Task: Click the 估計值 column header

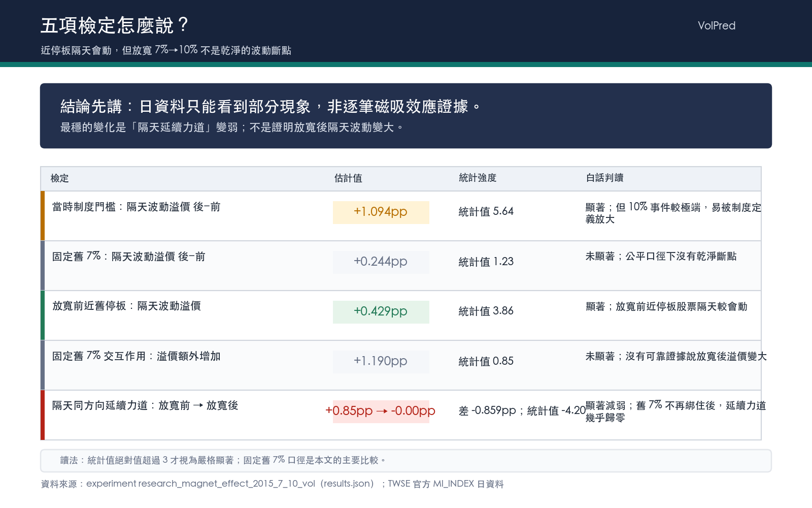Action: point(348,178)
